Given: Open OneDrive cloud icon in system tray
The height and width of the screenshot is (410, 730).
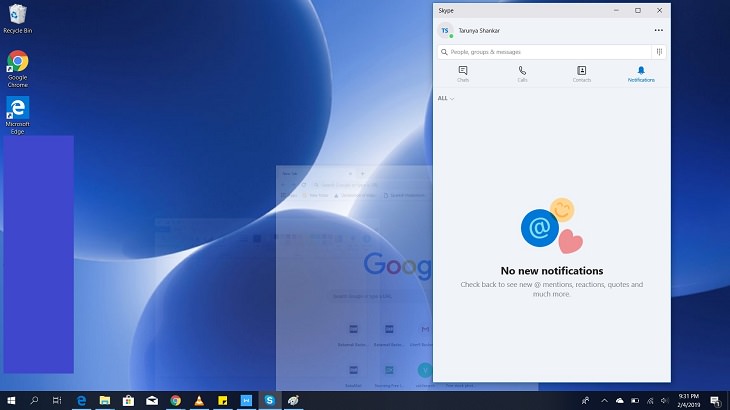Looking at the screenshot, I should click(620, 400).
